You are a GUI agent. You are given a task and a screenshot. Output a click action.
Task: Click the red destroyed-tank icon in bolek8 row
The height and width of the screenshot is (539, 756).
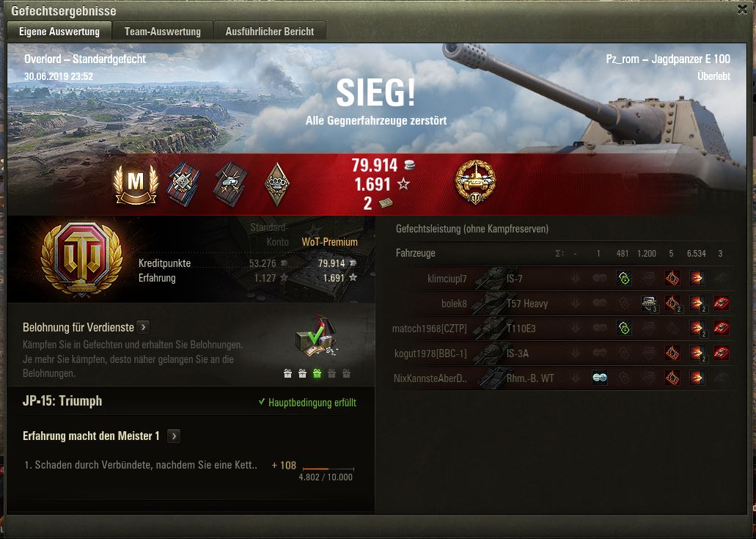point(722,304)
